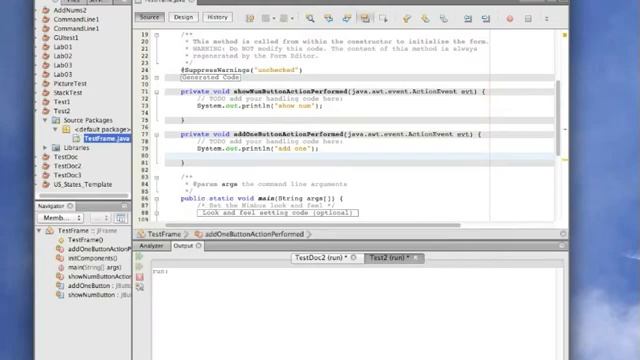Click the red Stop icon in Output
The width and height of the screenshot is (640, 360).
tap(140, 277)
